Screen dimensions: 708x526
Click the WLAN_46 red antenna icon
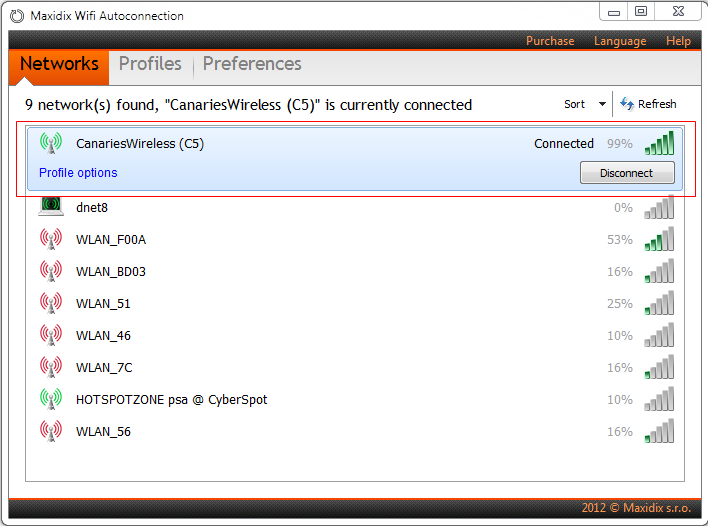pos(51,335)
